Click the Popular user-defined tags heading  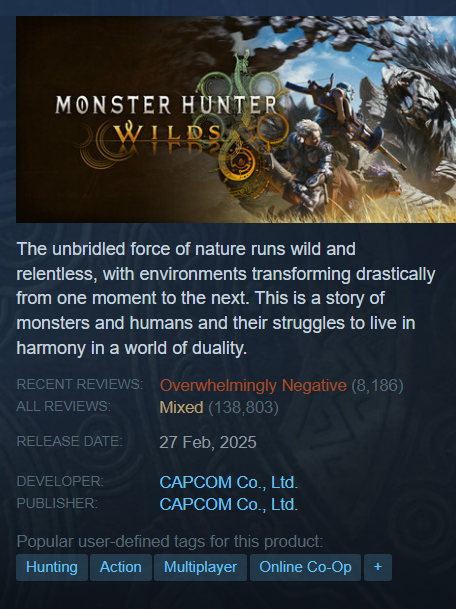pyautogui.click(x=170, y=541)
